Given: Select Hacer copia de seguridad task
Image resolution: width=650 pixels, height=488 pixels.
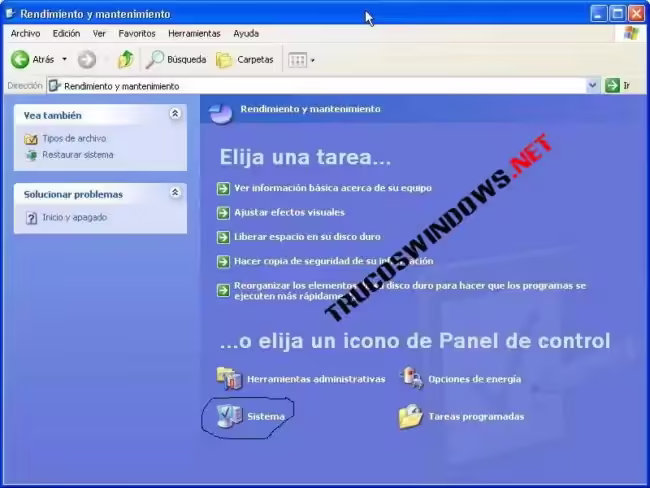Looking at the screenshot, I should tap(334, 261).
